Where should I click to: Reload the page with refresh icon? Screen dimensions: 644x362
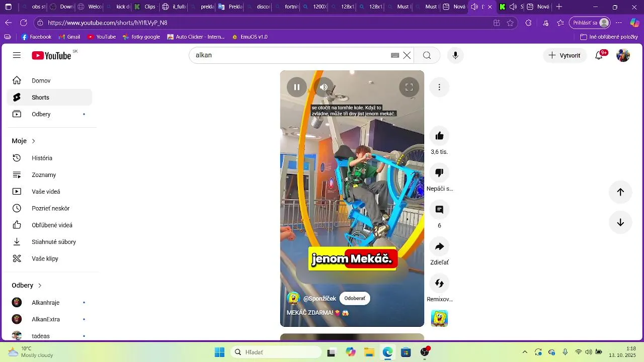[23, 23]
